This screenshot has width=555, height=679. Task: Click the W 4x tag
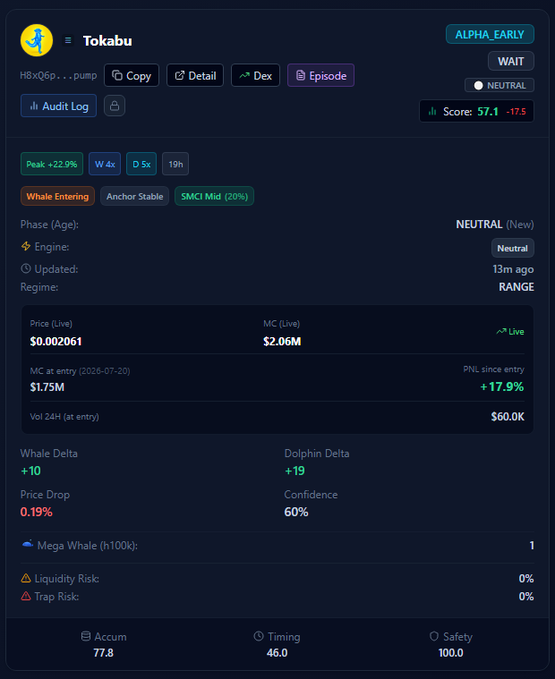(105, 164)
